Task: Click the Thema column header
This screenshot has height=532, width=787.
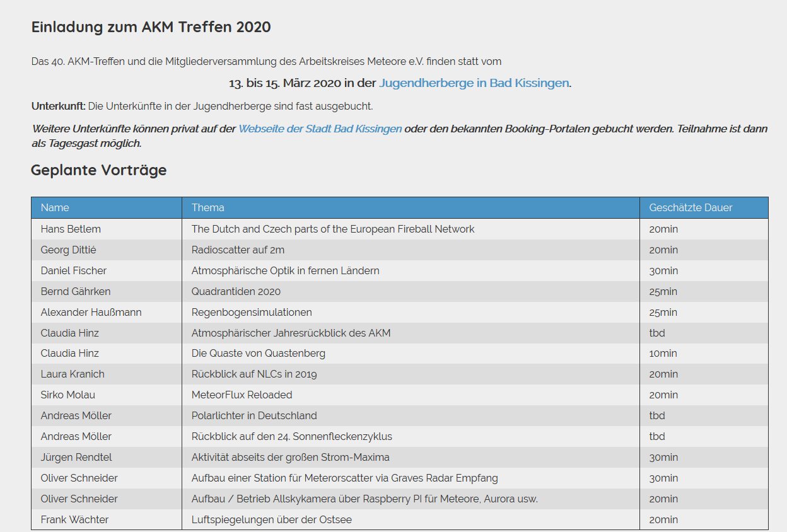Action: click(207, 207)
